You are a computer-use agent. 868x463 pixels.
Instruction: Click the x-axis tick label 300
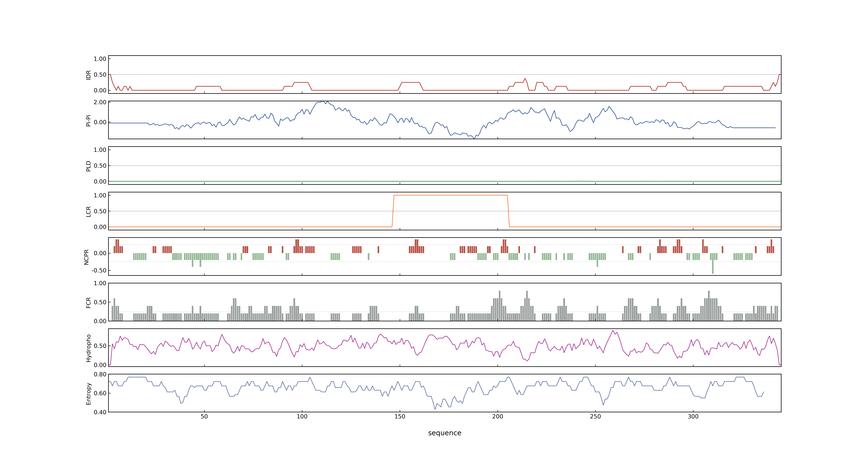point(693,416)
